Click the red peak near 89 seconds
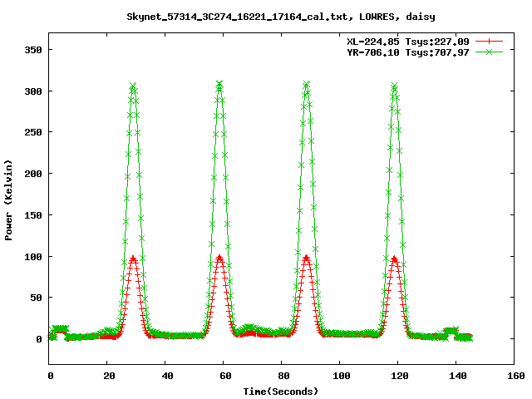Image resolution: width=532 pixels, height=399 pixels. point(307,259)
